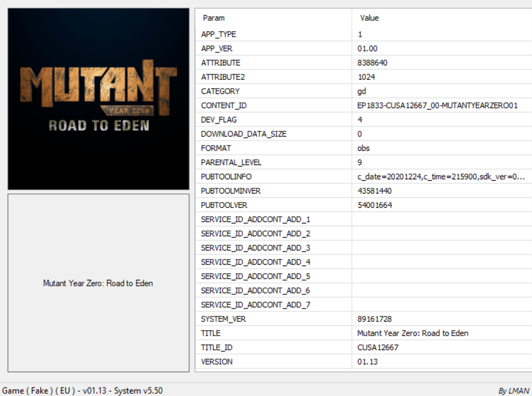This screenshot has width=532, height=396.
Task: Click the value 1024 for ATTRIBUTE2
Action: pos(366,77)
